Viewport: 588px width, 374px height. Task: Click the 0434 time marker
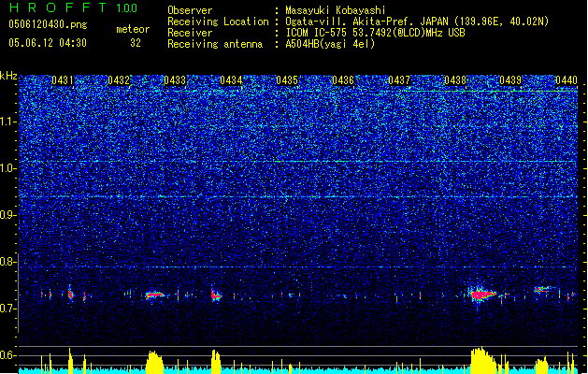click(x=231, y=80)
